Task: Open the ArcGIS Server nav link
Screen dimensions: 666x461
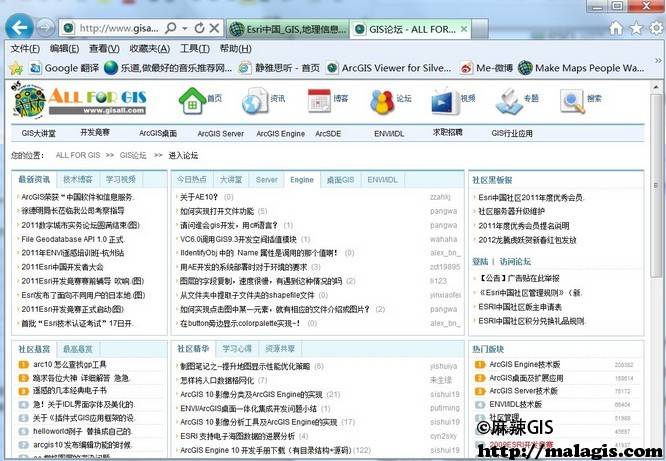Action: [220, 133]
